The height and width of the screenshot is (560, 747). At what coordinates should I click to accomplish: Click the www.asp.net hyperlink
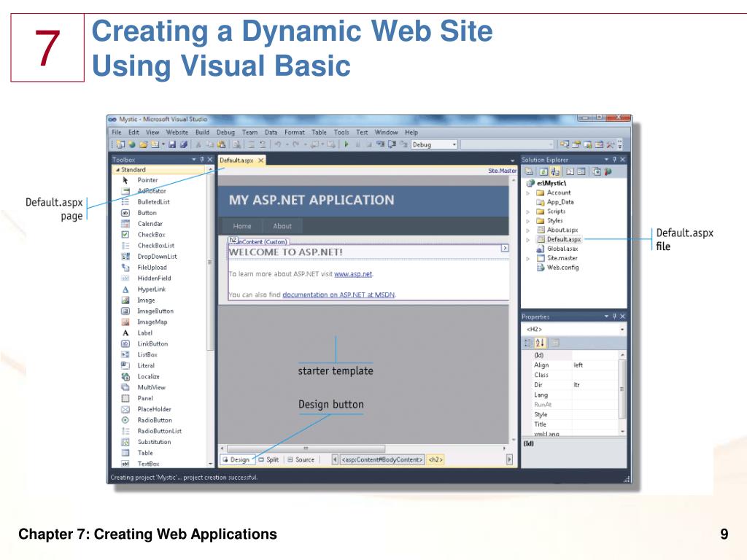(353, 274)
